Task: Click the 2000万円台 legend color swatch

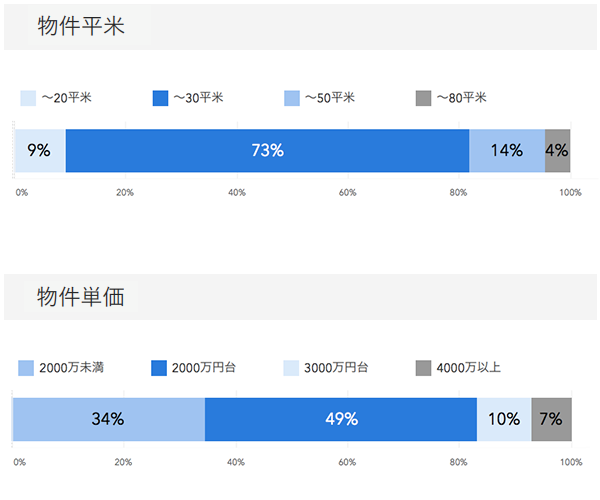Action: pos(158,368)
